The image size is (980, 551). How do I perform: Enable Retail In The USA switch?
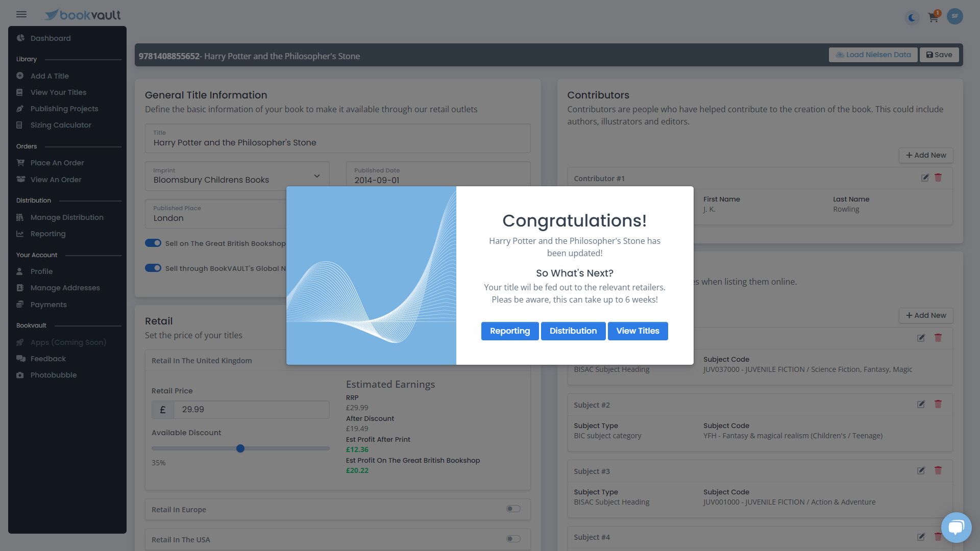click(x=513, y=539)
